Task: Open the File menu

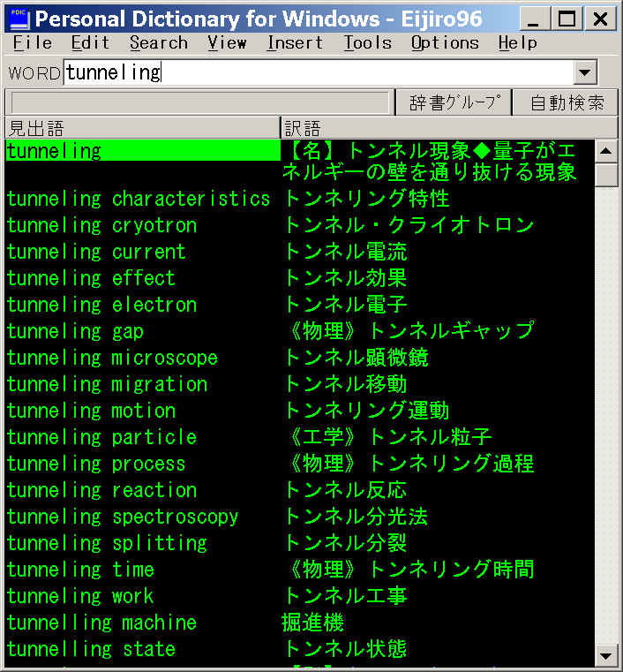Action: click(33, 43)
